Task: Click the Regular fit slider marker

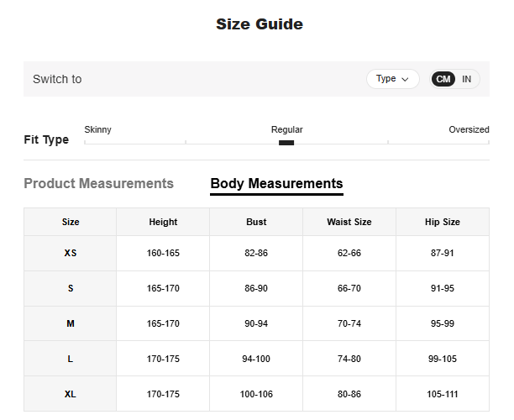Action: coord(286,143)
